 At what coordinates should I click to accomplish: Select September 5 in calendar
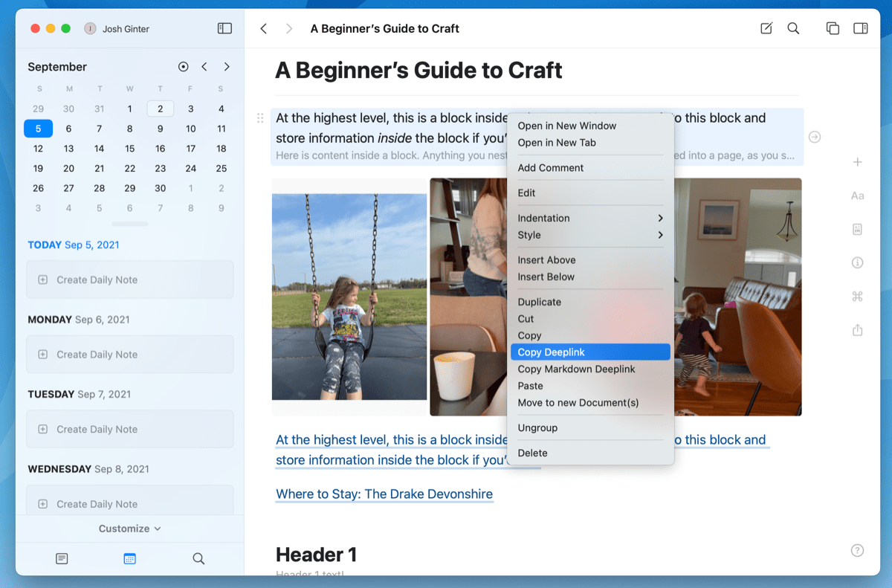point(38,129)
